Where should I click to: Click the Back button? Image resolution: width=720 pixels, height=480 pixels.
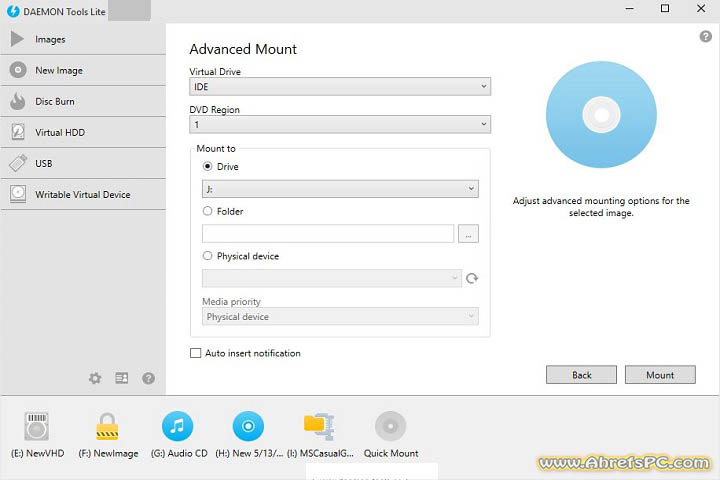(581, 375)
